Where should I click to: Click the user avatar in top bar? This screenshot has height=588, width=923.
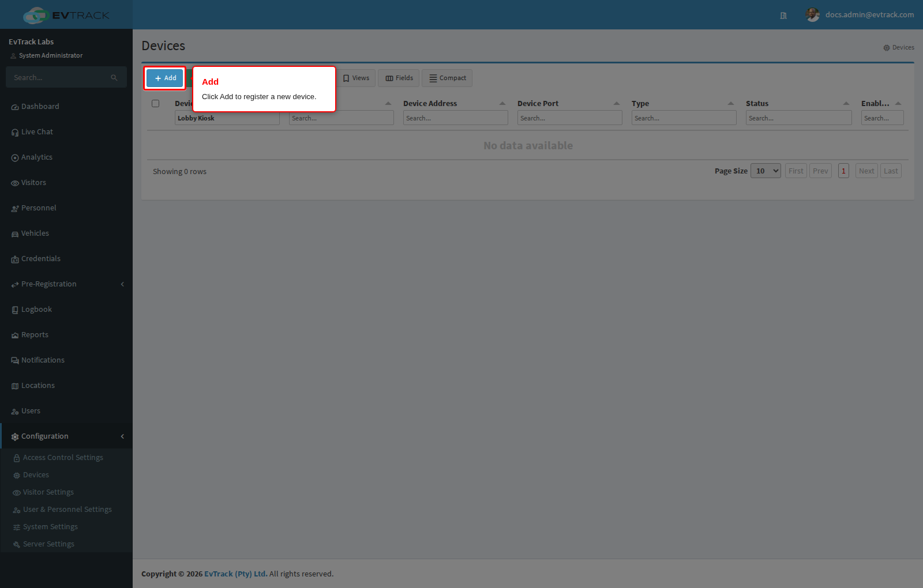(x=813, y=15)
